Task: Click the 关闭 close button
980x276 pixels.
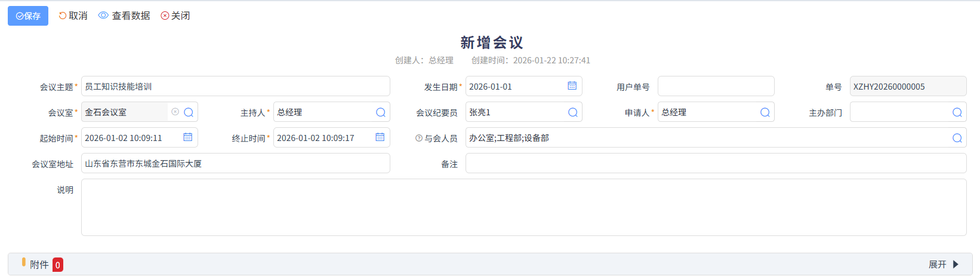Action: click(175, 16)
